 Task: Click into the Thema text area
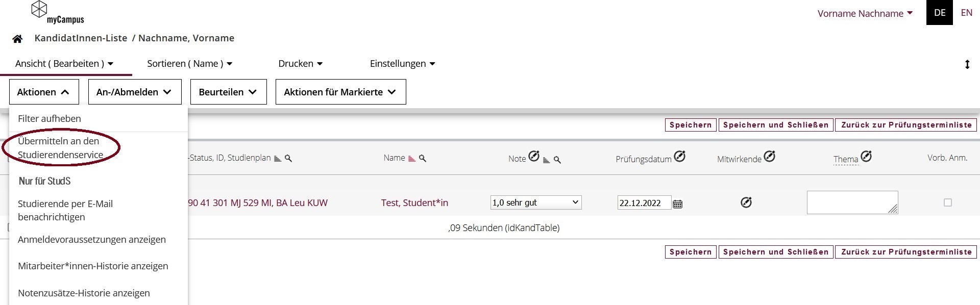pyautogui.click(x=852, y=202)
